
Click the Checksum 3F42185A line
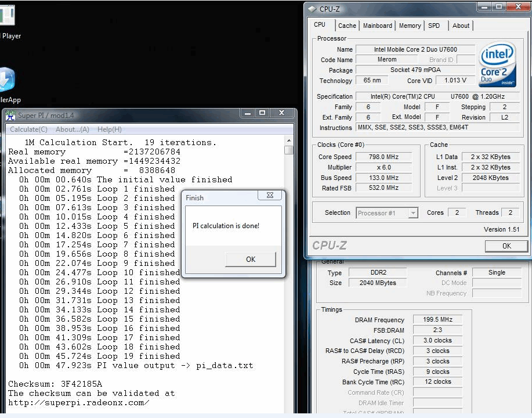(55, 384)
